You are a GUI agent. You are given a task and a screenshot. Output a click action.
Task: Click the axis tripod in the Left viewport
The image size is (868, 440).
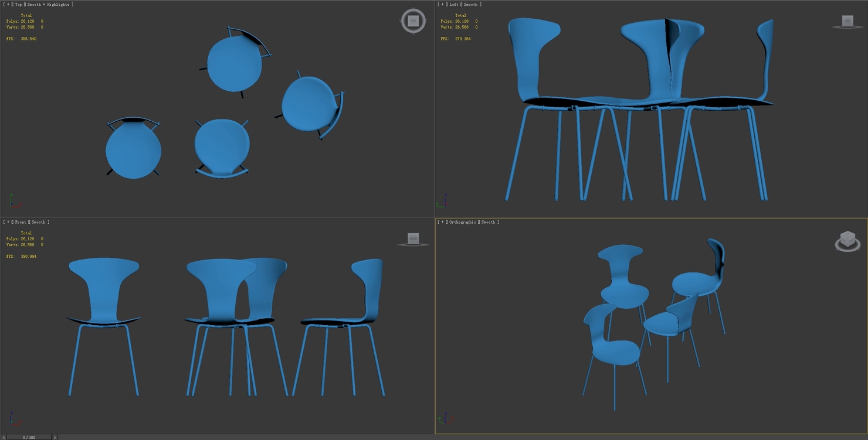click(444, 201)
